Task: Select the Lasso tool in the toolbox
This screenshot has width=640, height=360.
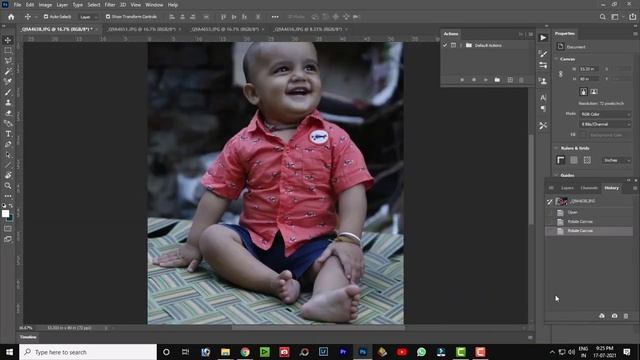Action: [x=8, y=60]
